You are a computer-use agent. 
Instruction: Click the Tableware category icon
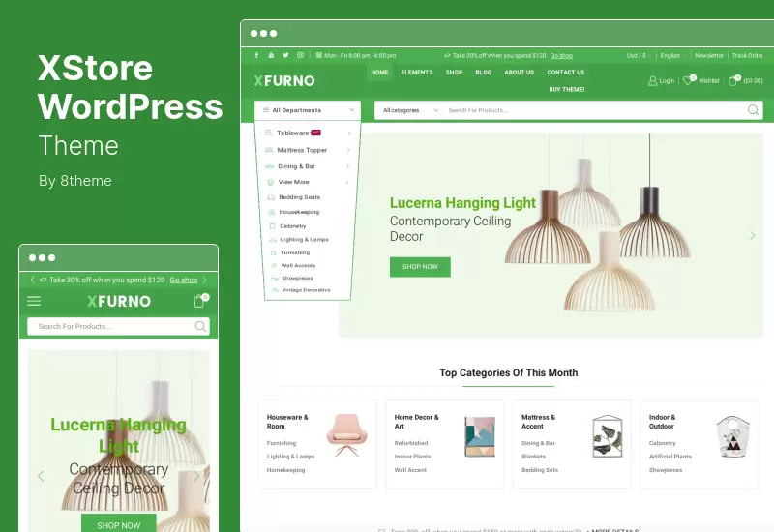(269, 133)
